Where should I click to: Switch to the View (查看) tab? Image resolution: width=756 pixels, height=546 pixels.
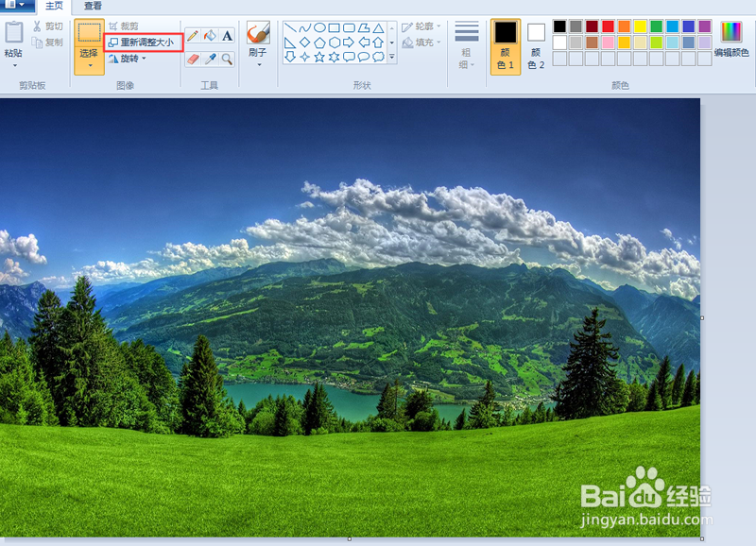pos(93,6)
